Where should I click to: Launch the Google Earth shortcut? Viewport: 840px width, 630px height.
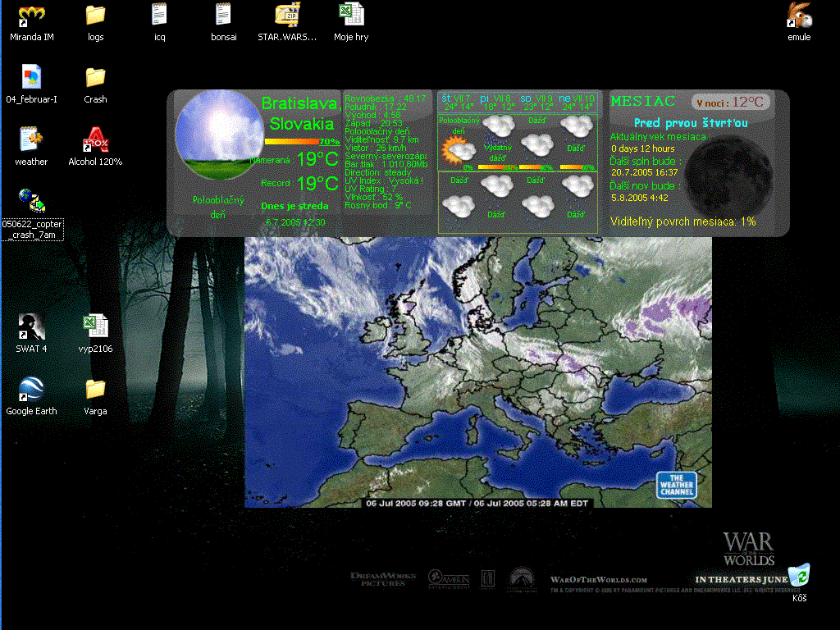(31, 396)
